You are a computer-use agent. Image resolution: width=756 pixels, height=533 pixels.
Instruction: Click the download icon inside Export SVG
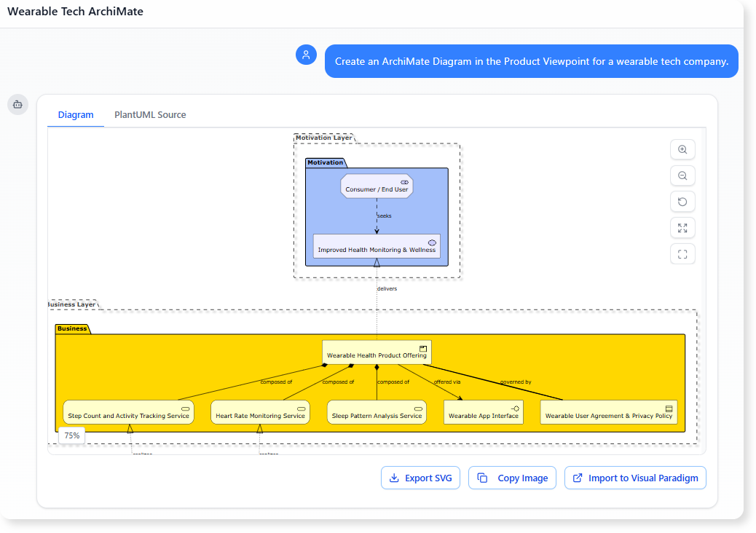point(393,478)
